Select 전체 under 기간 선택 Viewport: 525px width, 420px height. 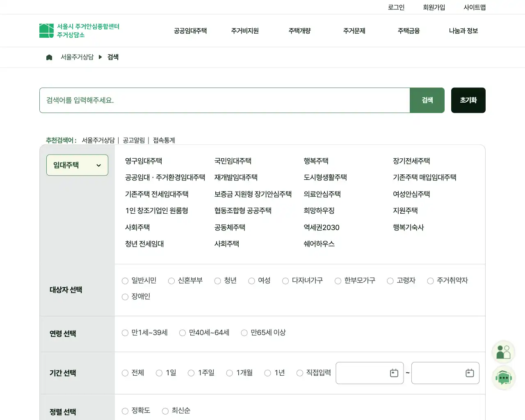click(125, 373)
